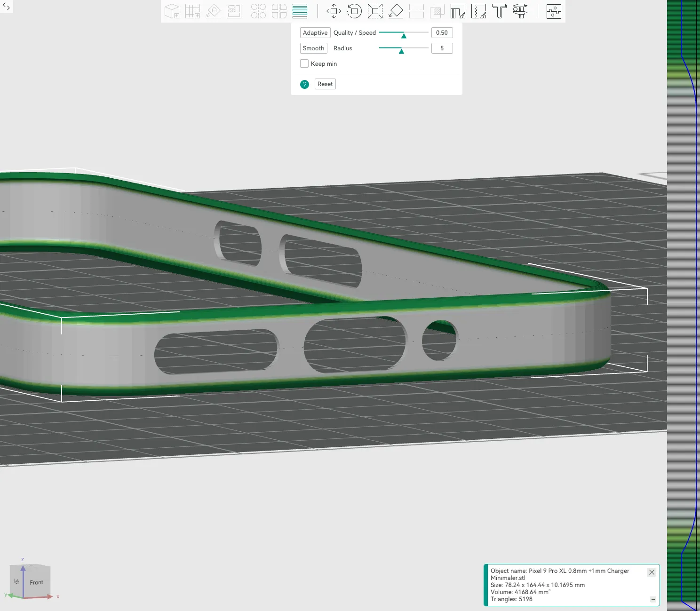The height and width of the screenshot is (611, 700).
Task: Select the Text shape tool
Action: pyautogui.click(x=499, y=11)
